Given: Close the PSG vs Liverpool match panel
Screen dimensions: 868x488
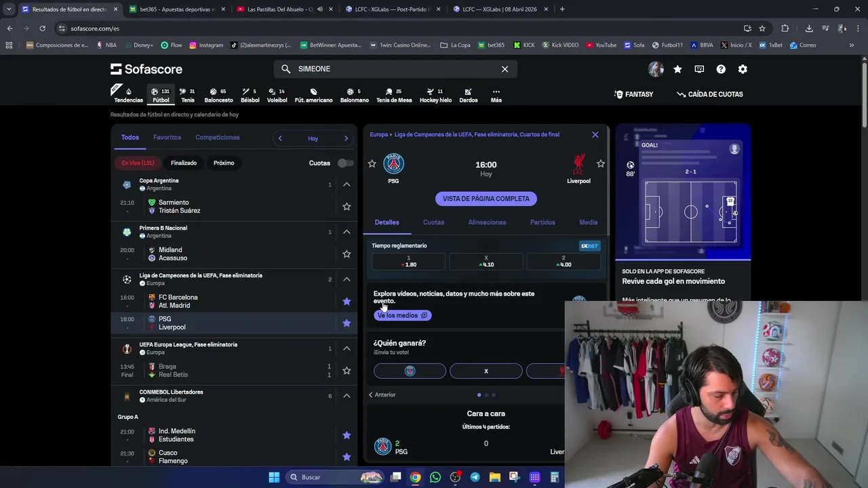Looking at the screenshot, I should coord(595,134).
